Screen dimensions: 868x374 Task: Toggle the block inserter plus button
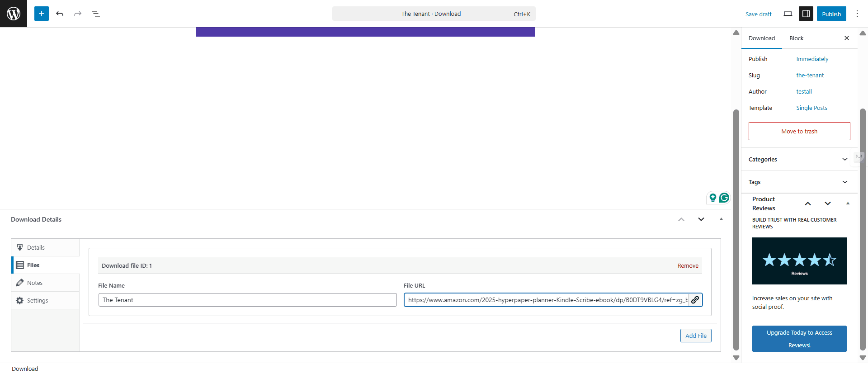tap(42, 14)
